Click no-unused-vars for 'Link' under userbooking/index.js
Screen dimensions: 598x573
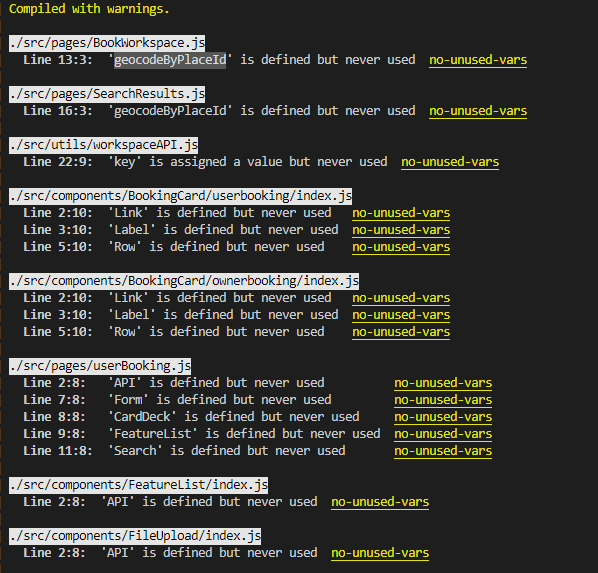(401, 213)
